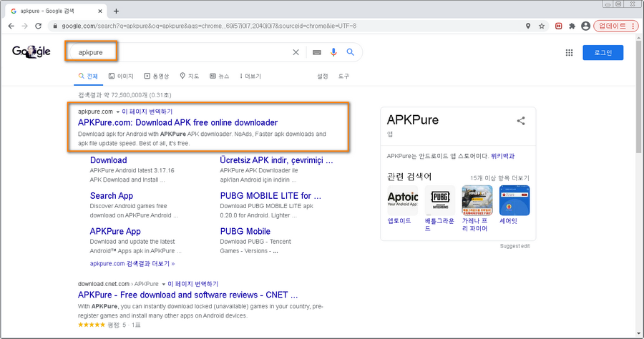Switch to the 뉴스 tab
Viewport: 644px width, 339px height.
(x=220, y=76)
